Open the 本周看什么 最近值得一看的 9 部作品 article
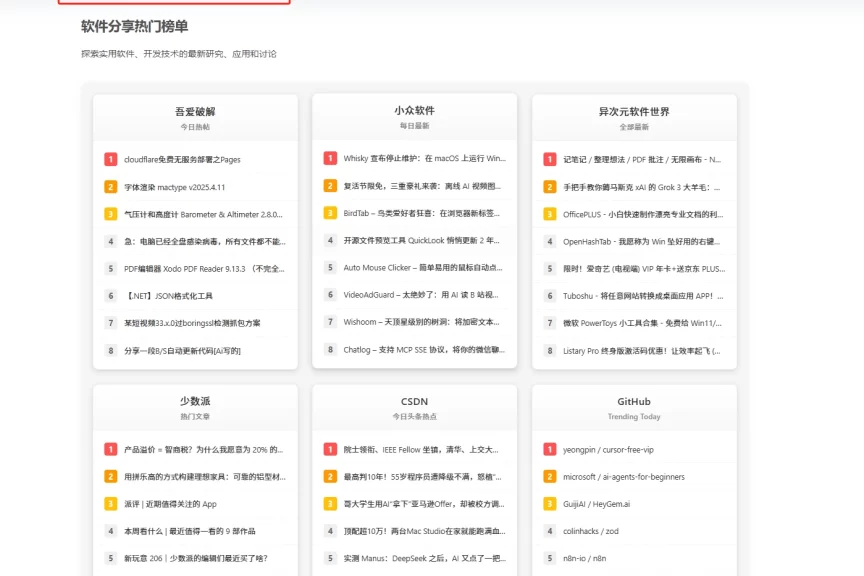864x576 pixels. pyautogui.click(x=190, y=531)
